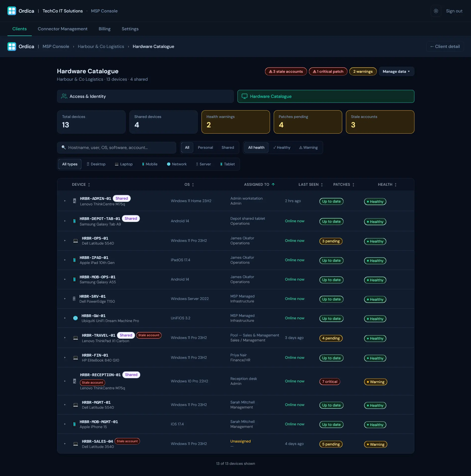Click the hostname search field

[117, 147]
